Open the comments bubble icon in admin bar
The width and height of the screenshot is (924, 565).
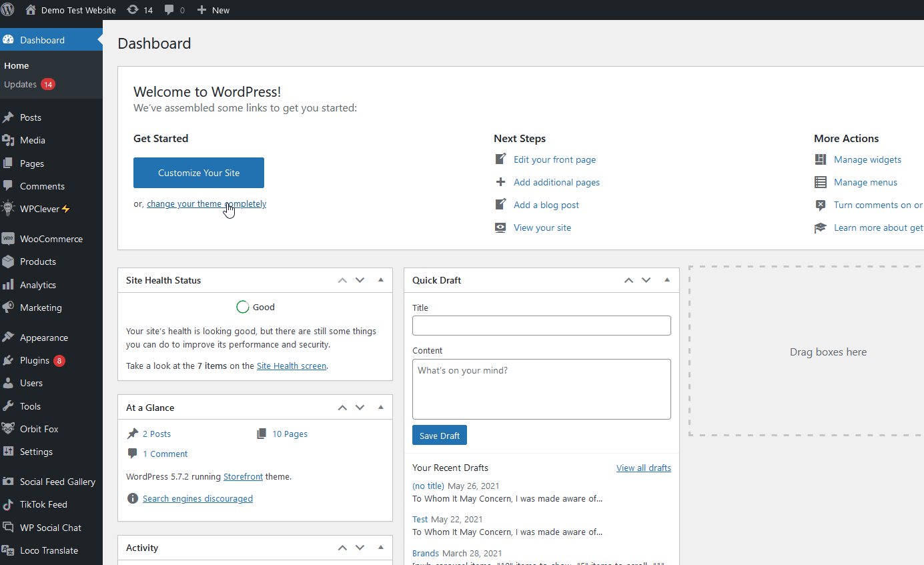coord(170,10)
